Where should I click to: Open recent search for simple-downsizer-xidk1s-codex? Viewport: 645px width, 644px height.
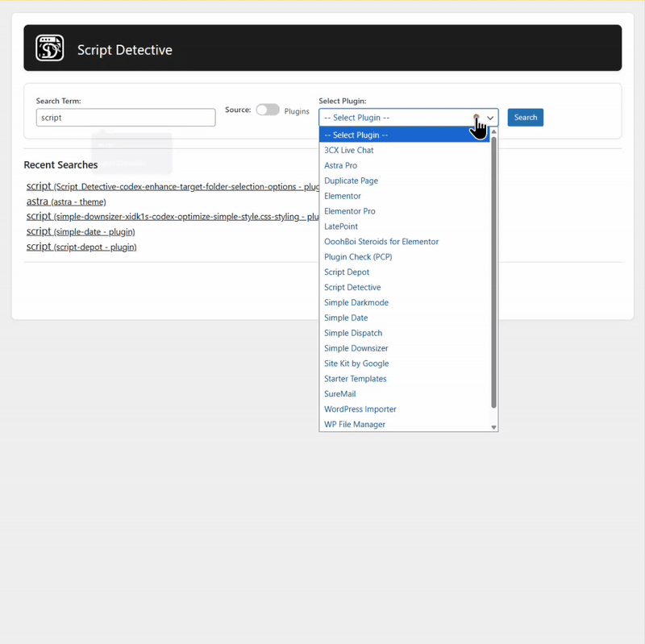(x=173, y=216)
